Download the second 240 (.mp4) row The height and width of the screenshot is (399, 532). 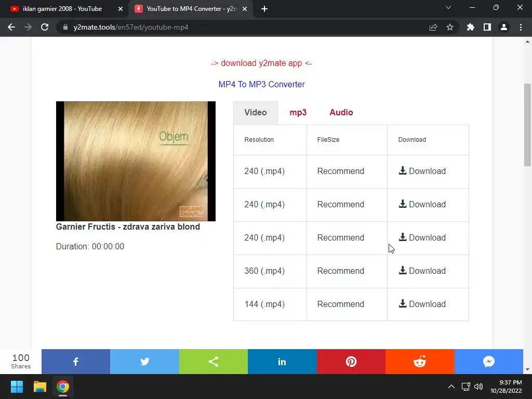[422, 204]
